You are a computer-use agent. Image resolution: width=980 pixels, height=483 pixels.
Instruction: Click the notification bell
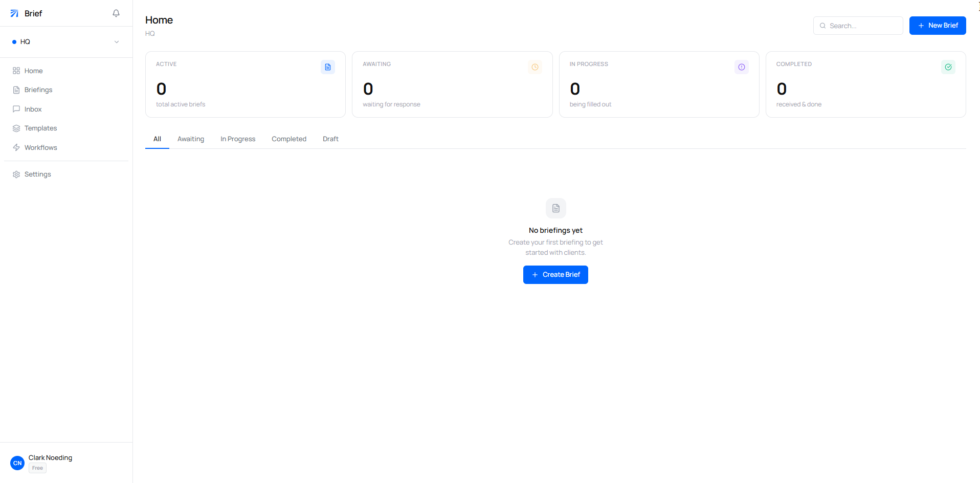coord(116,13)
